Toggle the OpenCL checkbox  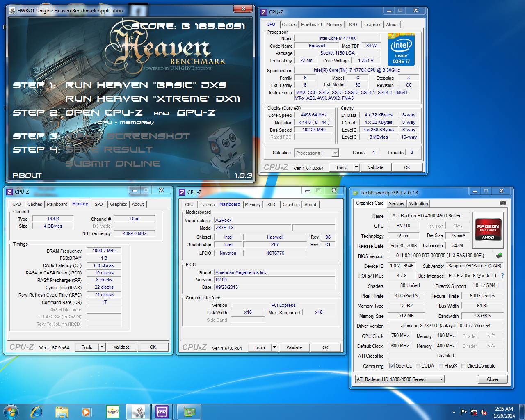(x=392, y=366)
